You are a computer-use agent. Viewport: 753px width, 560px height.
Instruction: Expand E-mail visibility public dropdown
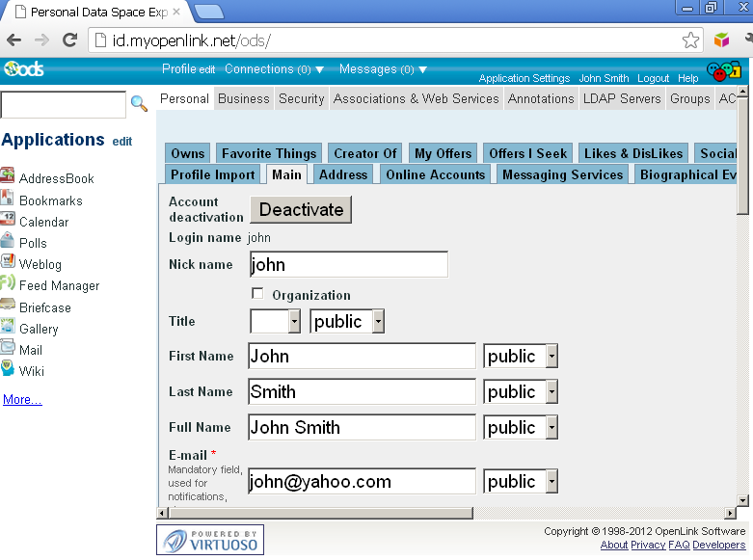click(x=521, y=482)
